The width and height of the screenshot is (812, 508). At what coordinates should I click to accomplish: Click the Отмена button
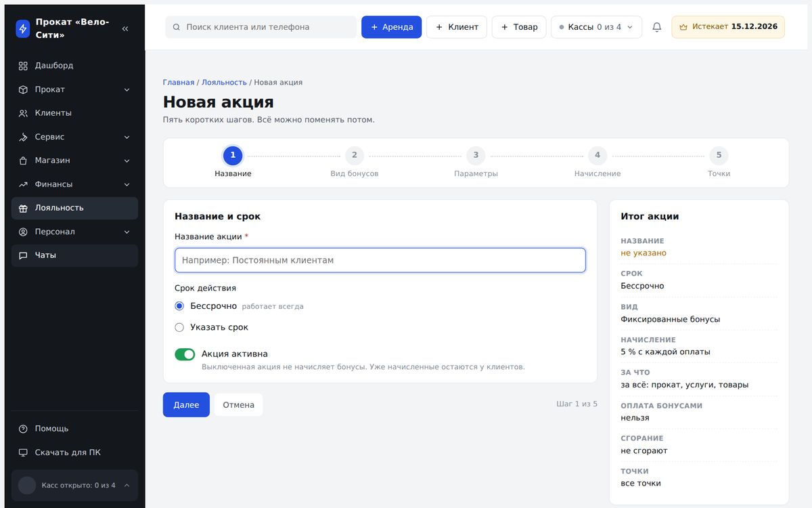click(x=239, y=405)
